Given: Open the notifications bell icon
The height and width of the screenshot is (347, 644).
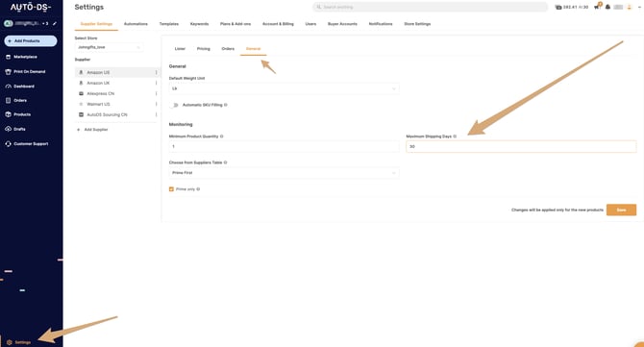Looking at the screenshot, I should click(x=607, y=7).
